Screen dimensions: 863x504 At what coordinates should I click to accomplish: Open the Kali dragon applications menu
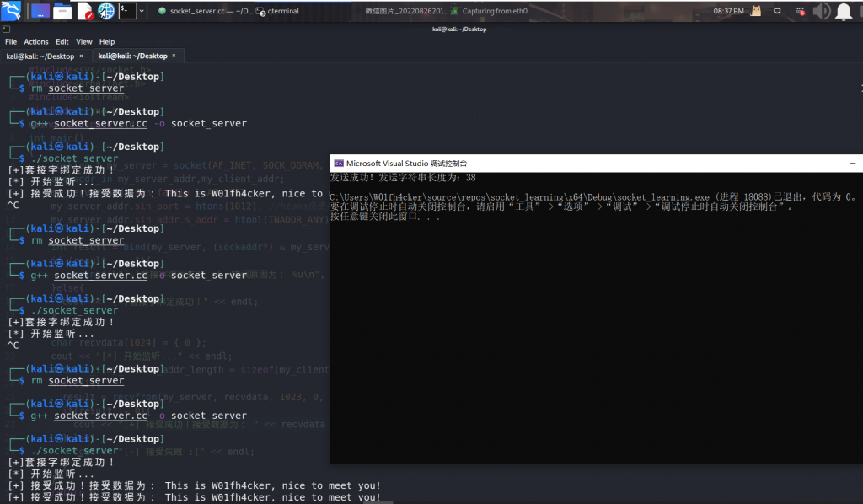10,10
